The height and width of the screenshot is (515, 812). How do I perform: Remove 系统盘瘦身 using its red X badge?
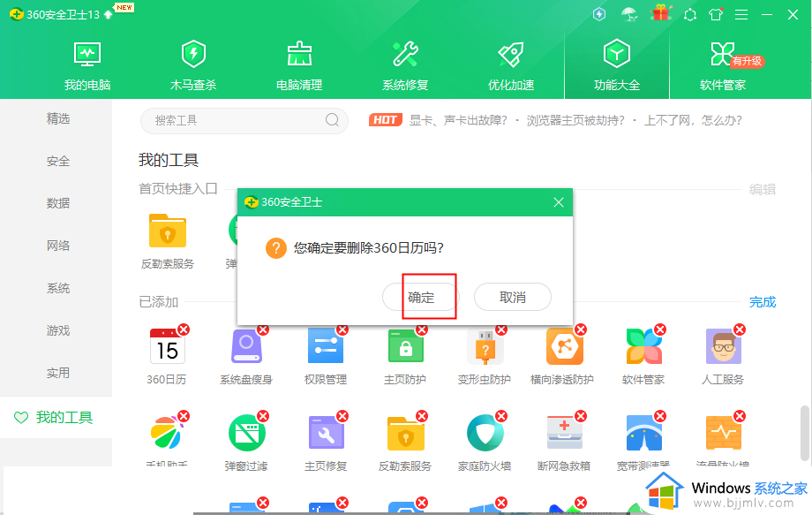click(263, 329)
